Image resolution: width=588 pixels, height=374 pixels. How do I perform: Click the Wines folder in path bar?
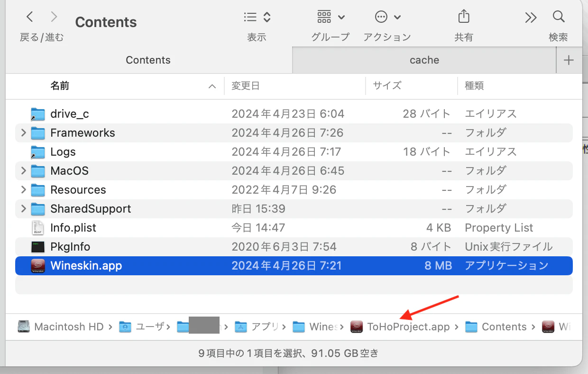[323, 327]
